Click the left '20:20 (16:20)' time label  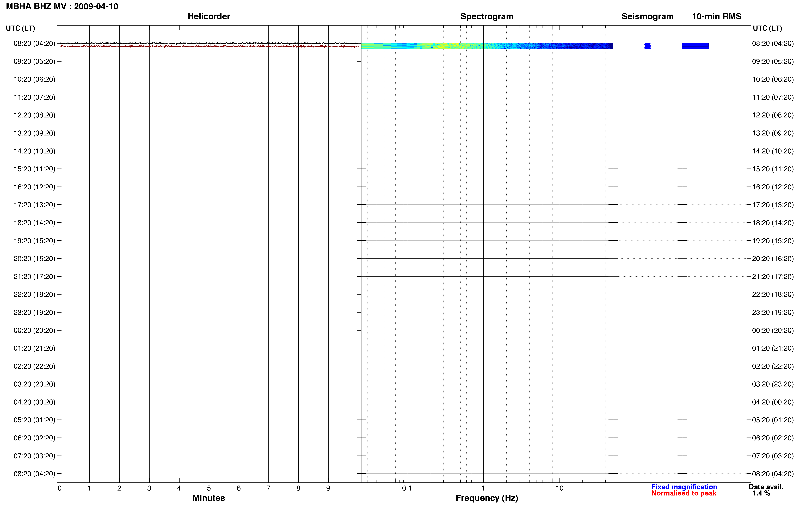click(35, 259)
